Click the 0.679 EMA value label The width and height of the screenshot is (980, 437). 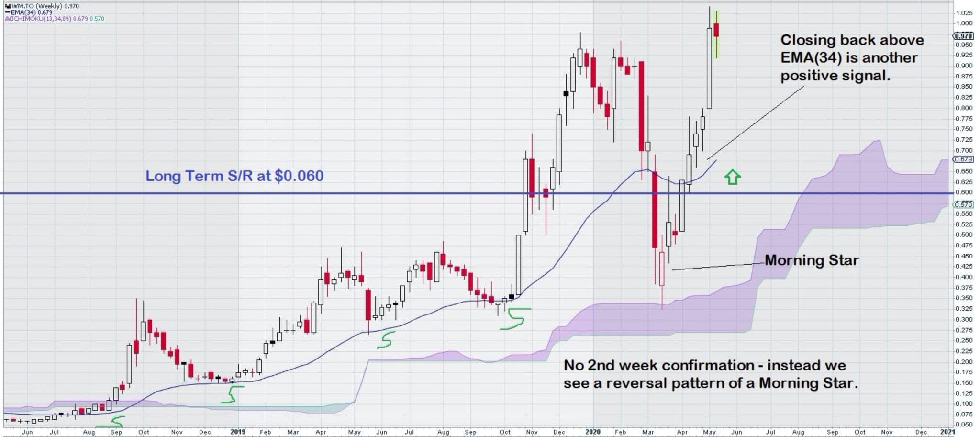pos(963,159)
